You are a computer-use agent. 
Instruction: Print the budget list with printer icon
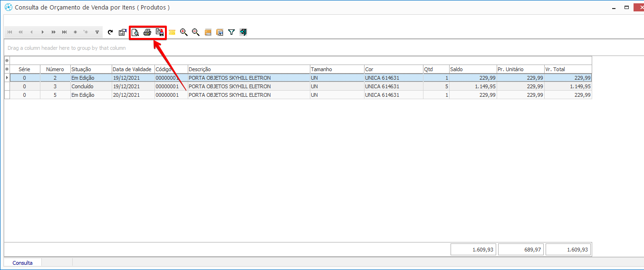pyautogui.click(x=147, y=32)
